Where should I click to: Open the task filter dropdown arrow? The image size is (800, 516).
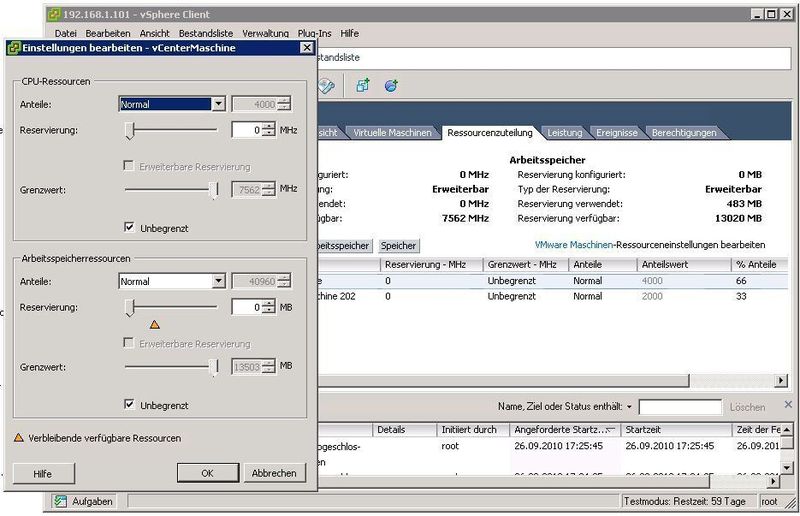(629, 407)
